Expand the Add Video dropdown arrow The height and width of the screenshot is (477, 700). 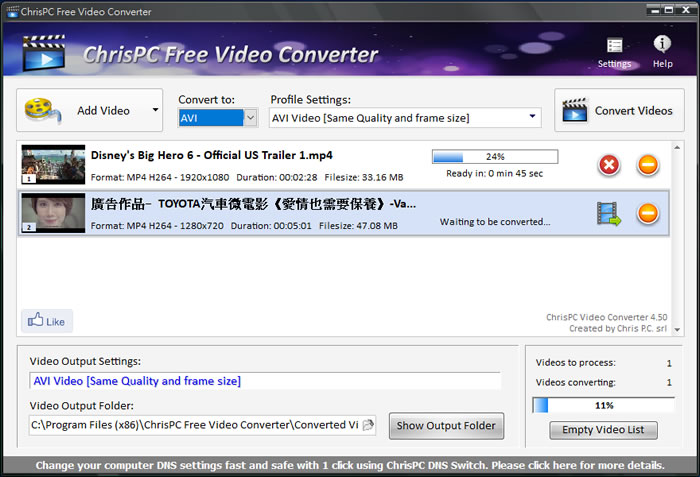pos(155,111)
